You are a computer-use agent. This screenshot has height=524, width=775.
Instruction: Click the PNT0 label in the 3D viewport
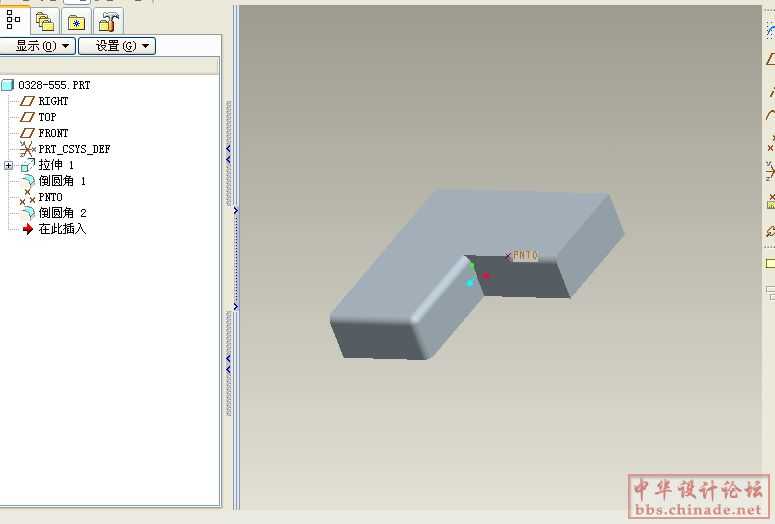coord(525,255)
